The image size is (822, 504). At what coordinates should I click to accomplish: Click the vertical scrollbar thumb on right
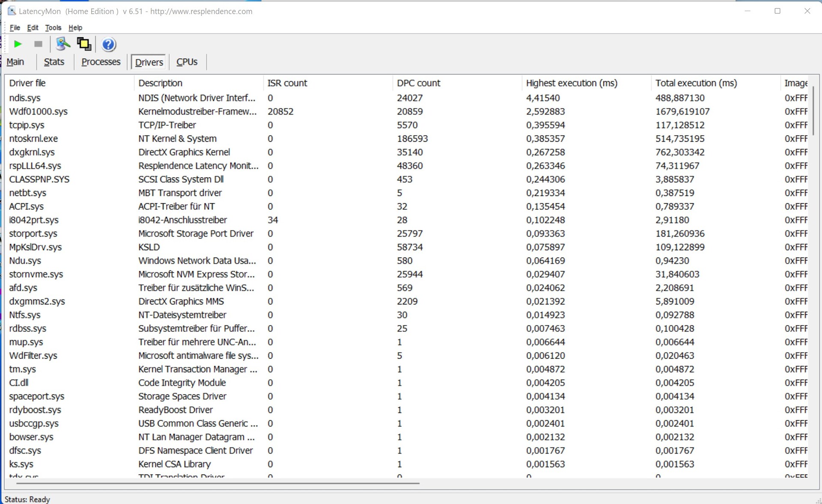point(813,110)
